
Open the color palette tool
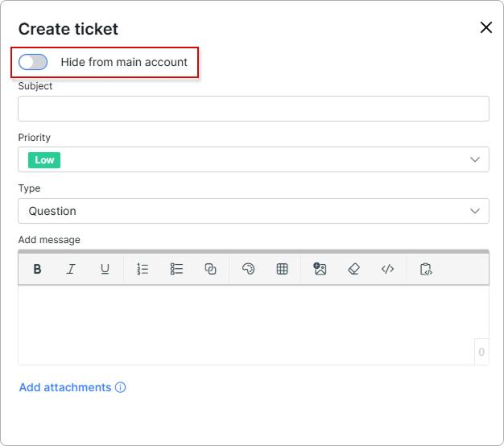[x=248, y=269]
